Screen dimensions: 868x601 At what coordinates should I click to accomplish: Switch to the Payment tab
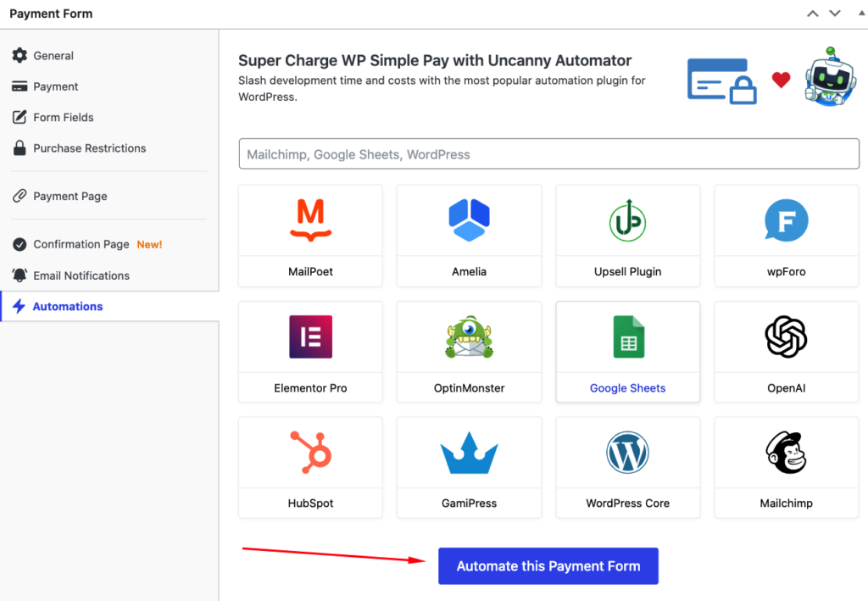tap(56, 86)
